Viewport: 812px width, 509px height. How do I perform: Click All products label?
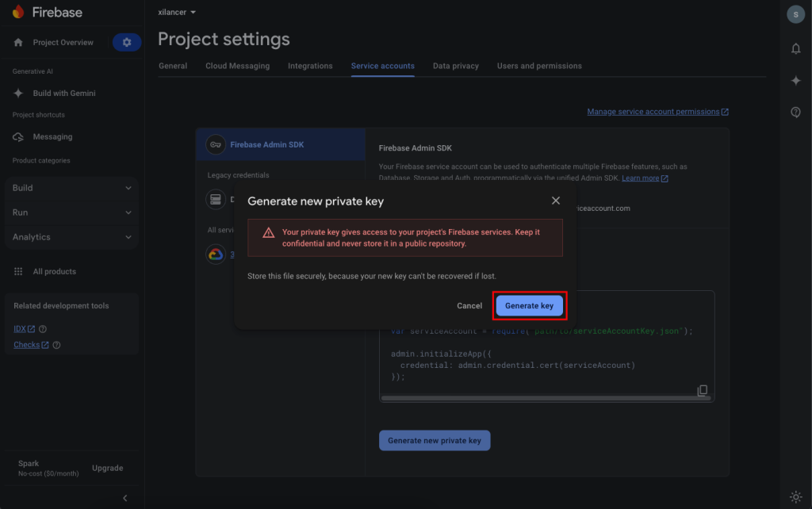[x=55, y=271]
